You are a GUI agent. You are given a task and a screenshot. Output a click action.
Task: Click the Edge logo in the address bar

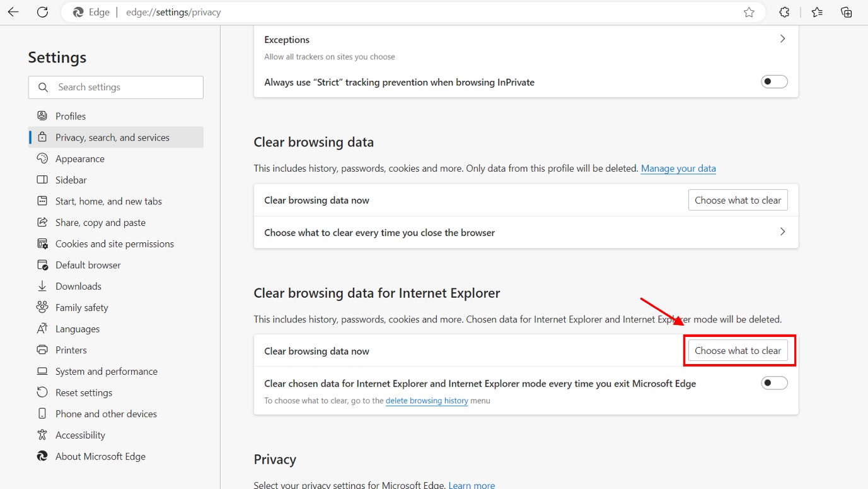tap(78, 12)
